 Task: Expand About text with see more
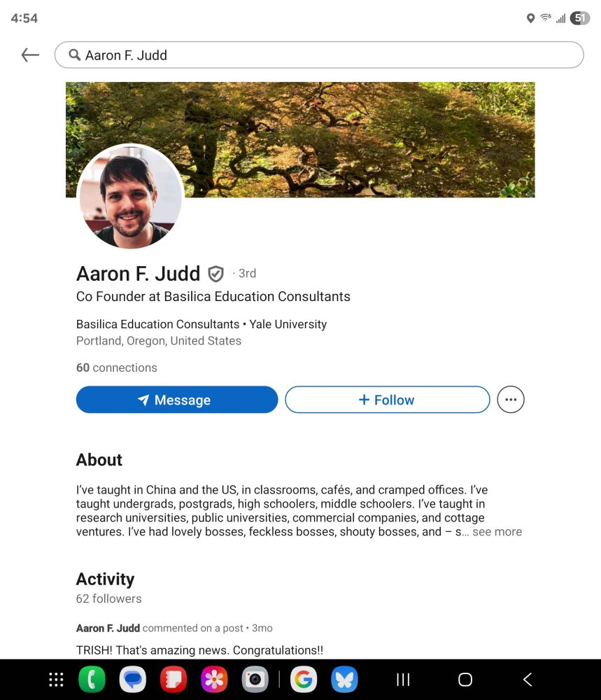497,532
